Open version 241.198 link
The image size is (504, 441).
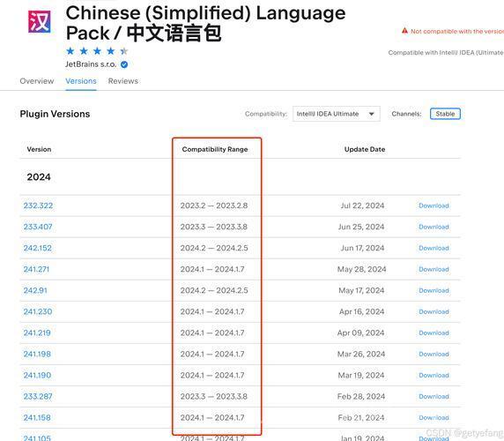37,355
